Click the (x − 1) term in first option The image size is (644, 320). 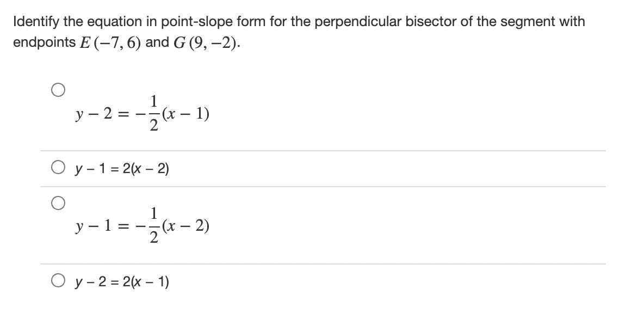[x=185, y=114]
